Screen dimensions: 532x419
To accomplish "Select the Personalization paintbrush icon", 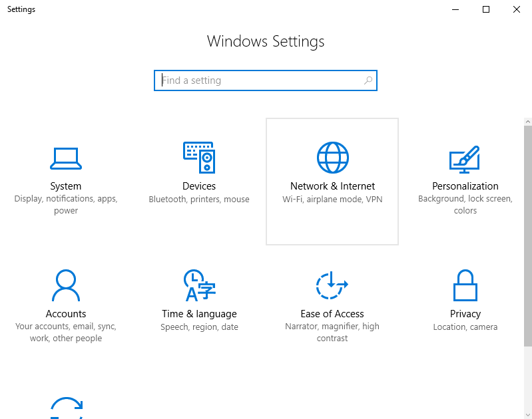I will [465, 158].
